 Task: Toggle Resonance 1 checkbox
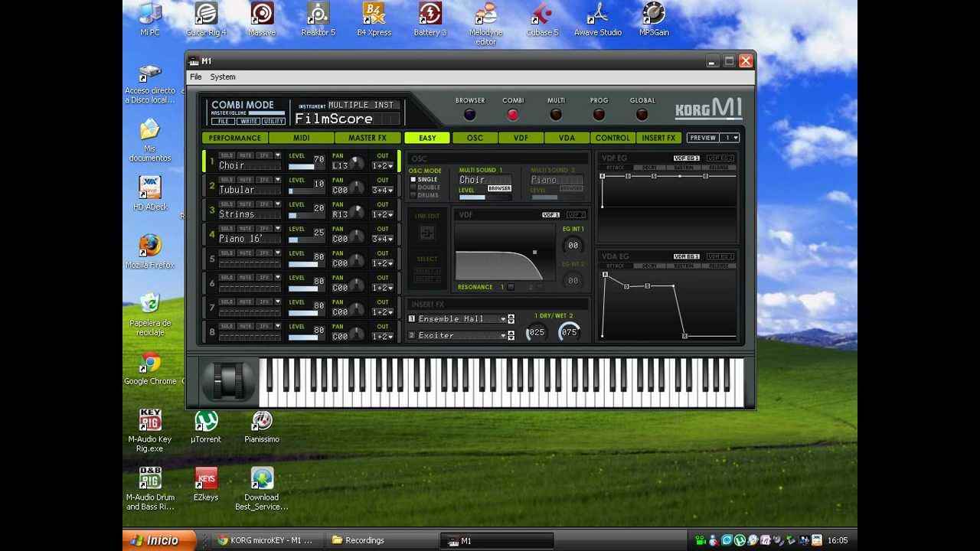[511, 287]
